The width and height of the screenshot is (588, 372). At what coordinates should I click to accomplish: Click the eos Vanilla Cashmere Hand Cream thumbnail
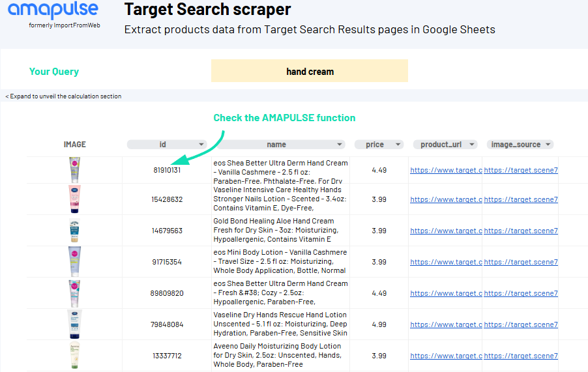pyautogui.click(x=74, y=170)
